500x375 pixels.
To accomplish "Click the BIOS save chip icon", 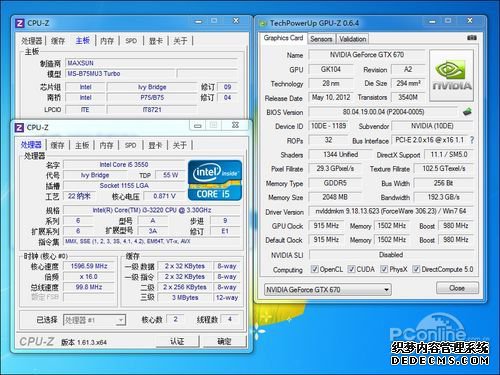I will pos(467,112).
